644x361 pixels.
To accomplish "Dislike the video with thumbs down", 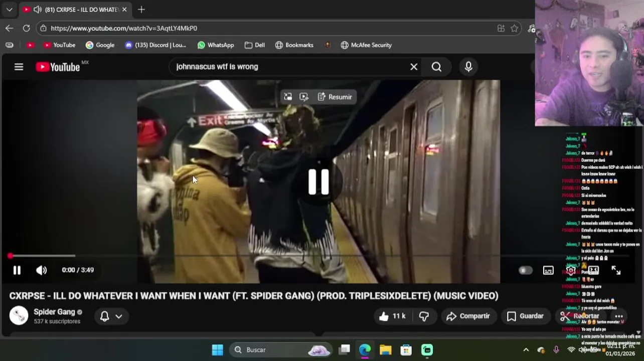I will (424, 316).
